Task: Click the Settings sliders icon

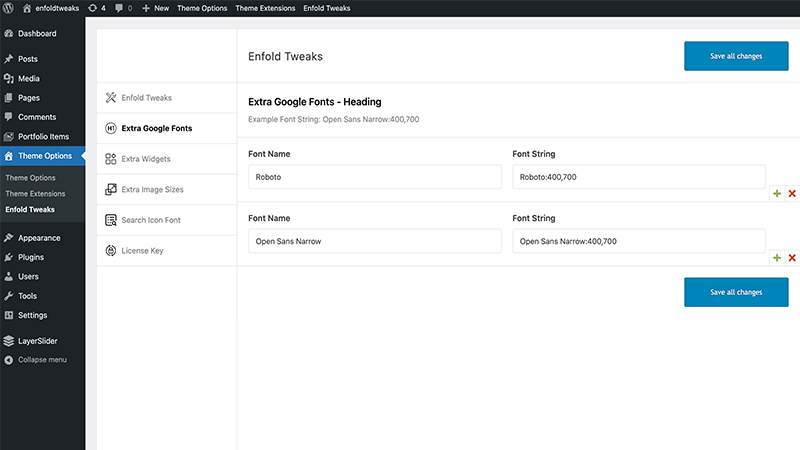Action: (9, 315)
